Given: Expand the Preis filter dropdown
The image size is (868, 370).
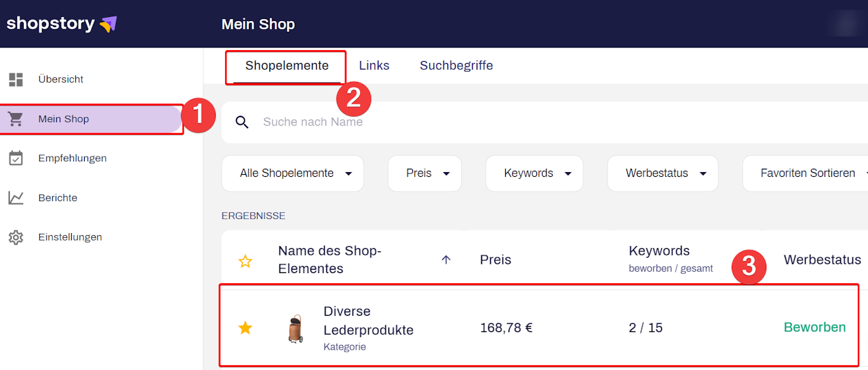Looking at the screenshot, I should point(425,173).
